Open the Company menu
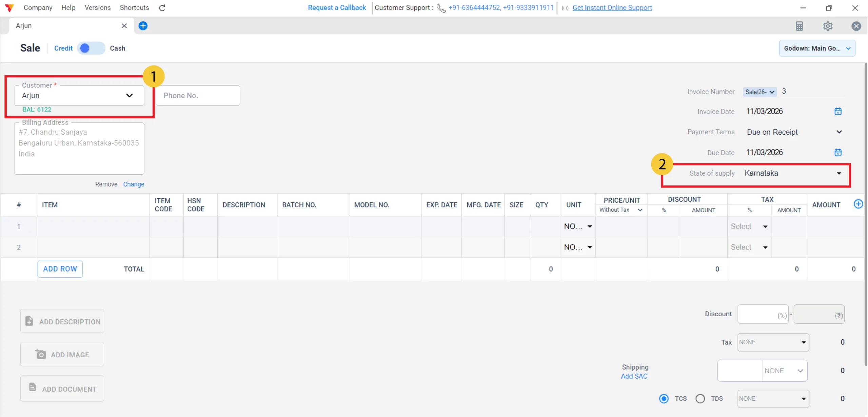 click(38, 7)
